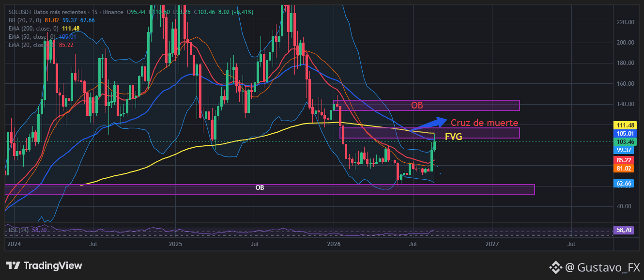This screenshot has height=280, width=644.
Task: Click the @ Gustavo_FX username text
Action: [x=602, y=267]
